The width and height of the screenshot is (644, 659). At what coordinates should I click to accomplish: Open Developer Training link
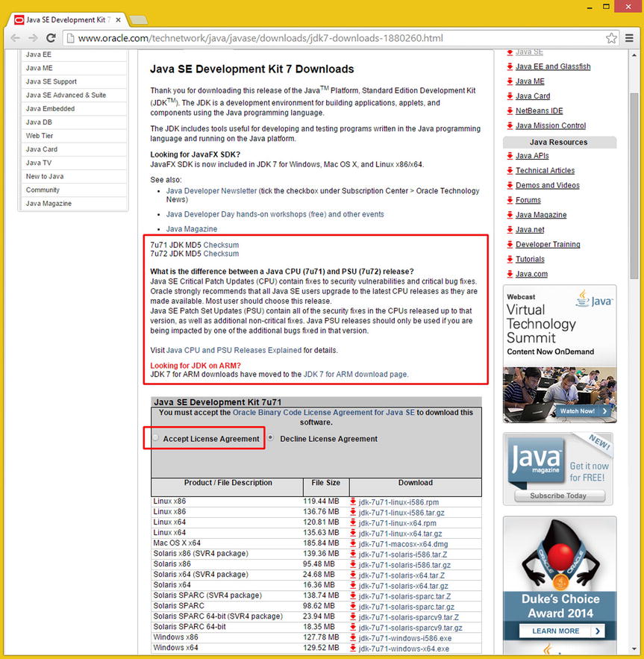pyautogui.click(x=548, y=244)
